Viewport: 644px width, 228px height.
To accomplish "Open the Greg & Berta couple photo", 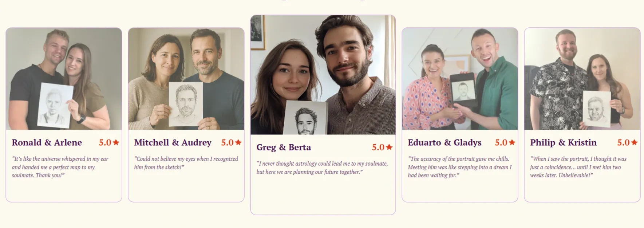I will coord(323,75).
